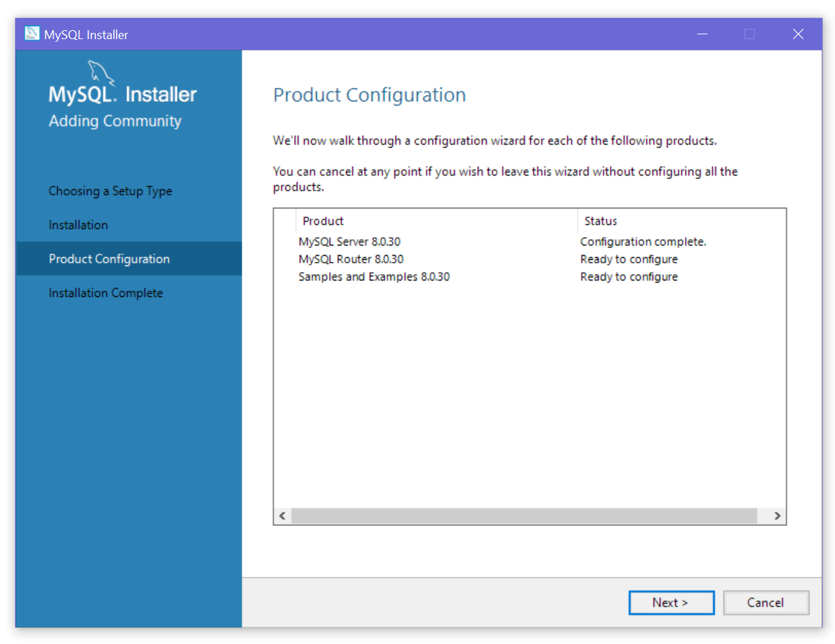Click the Status column header
835x644 pixels.
(681, 221)
